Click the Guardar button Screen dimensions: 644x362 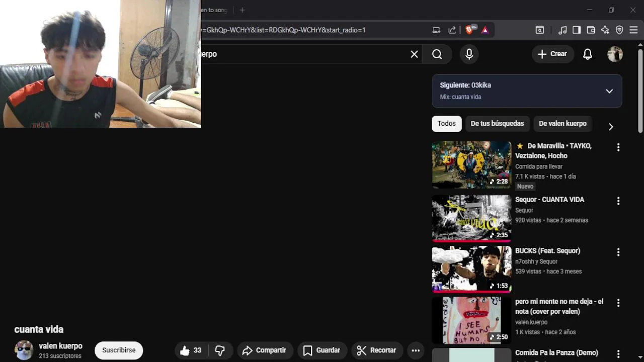321,350
